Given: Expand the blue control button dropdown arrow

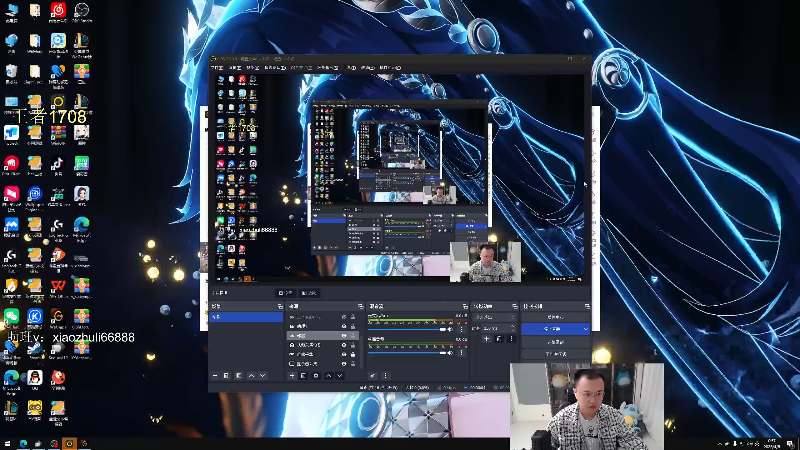Looking at the screenshot, I should (586, 329).
